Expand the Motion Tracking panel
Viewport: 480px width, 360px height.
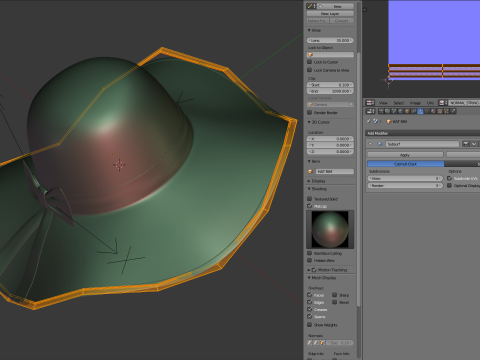[309, 270]
